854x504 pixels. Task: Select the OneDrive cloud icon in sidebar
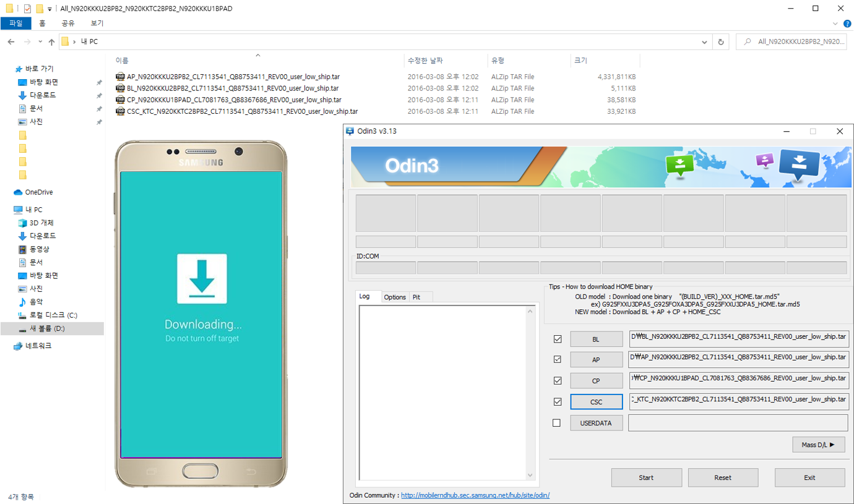[19, 192]
